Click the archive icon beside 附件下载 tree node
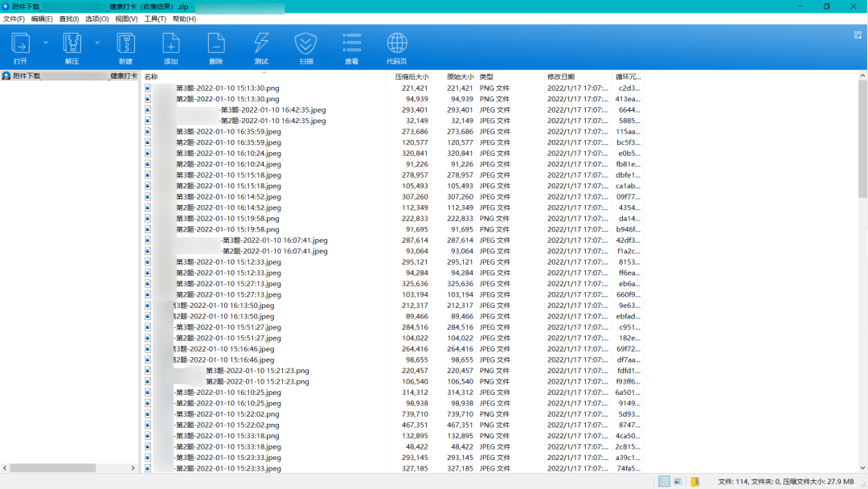Screen dimensions: 868x489 click(x=6, y=76)
